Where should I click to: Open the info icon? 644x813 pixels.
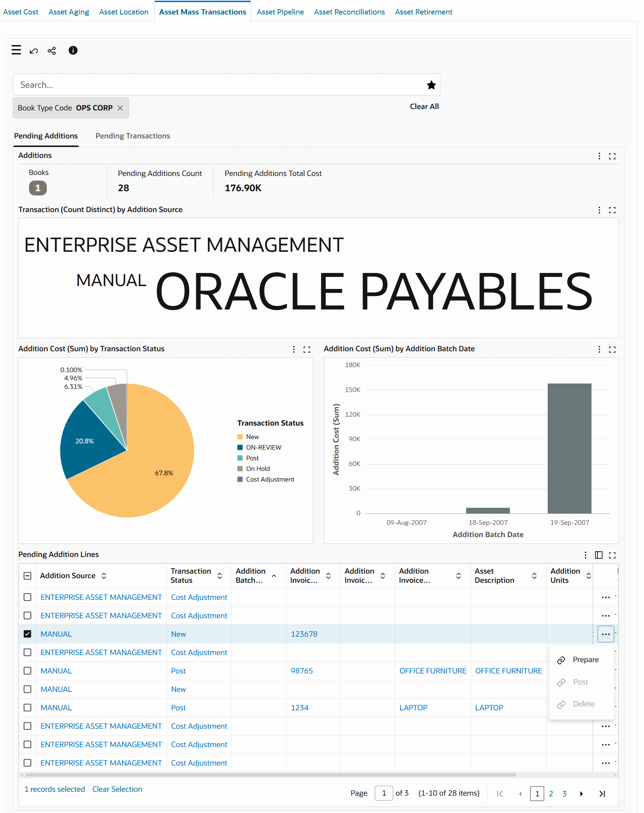click(x=73, y=51)
